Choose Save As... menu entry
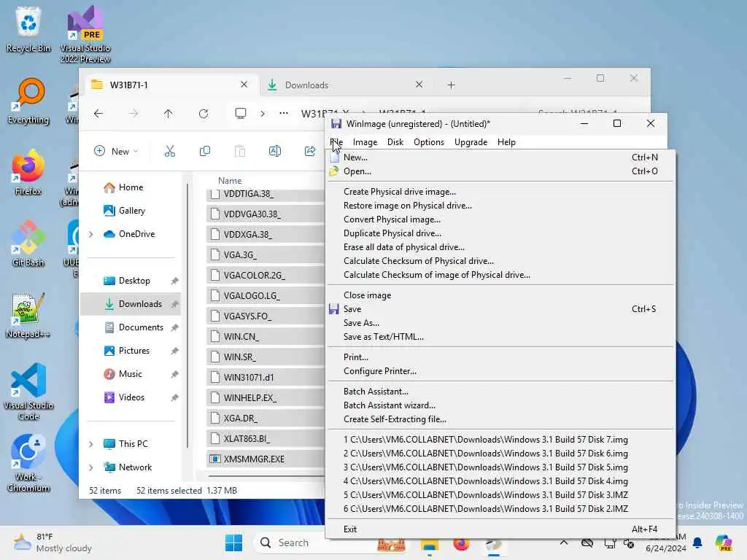 click(x=500, y=323)
